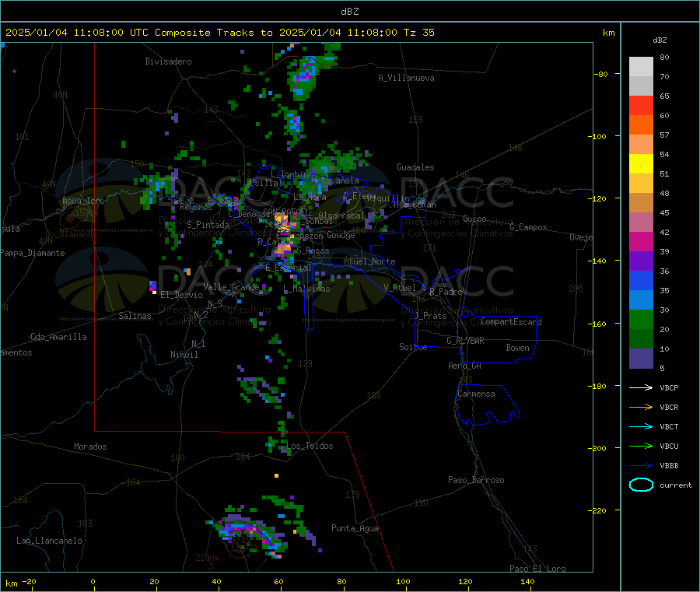Select the 48 dBZ tan color swatch
Image resolution: width=700 pixels, height=592 pixels.
(x=641, y=203)
